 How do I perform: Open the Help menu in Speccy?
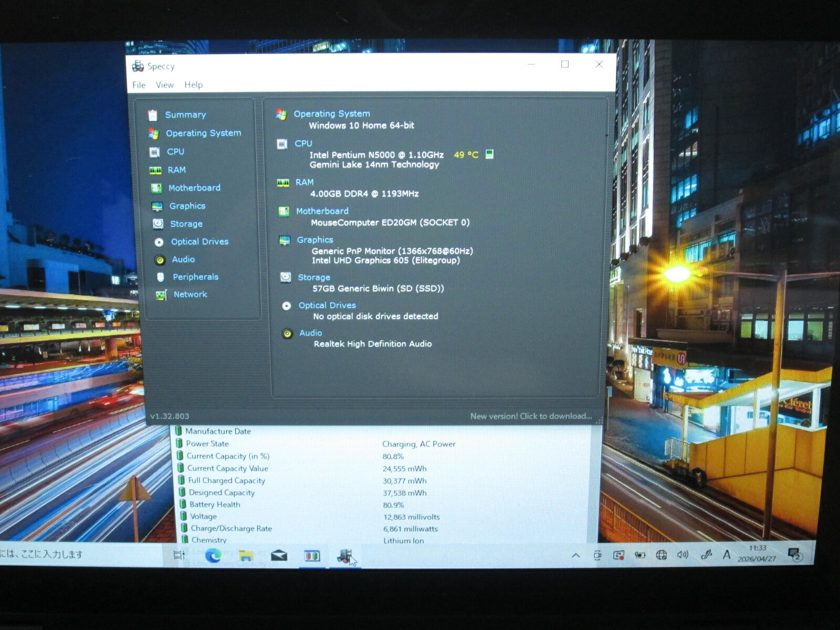pos(193,85)
